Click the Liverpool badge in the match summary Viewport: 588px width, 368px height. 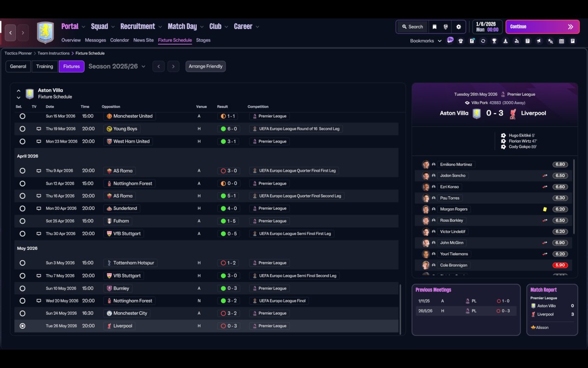(x=513, y=113)
